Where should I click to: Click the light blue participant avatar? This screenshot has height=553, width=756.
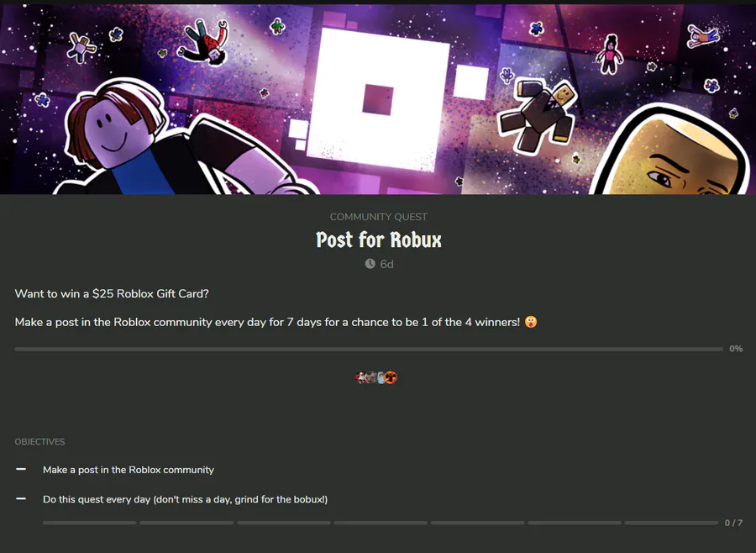pyautogui.click(x=381, y=378)
